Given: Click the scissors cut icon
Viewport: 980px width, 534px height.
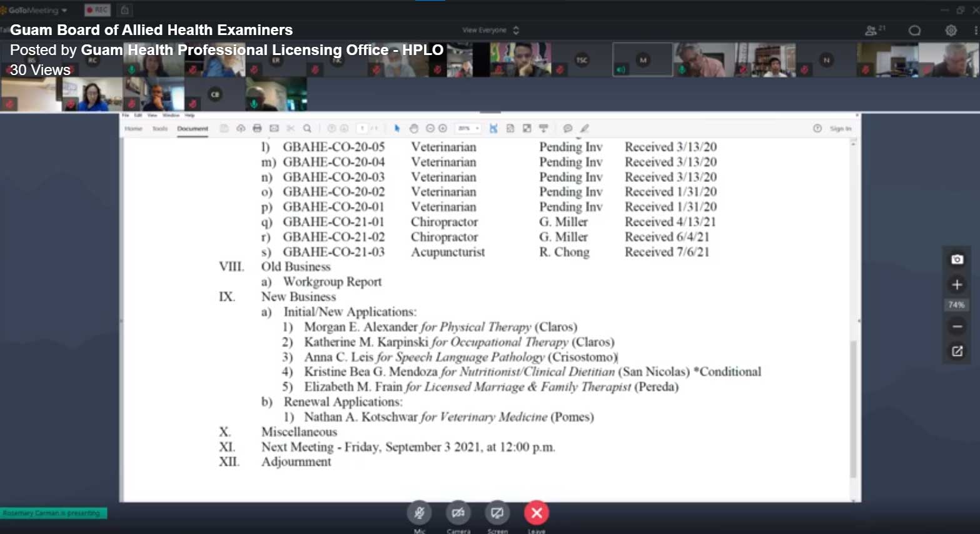Looking at the screenshot, I should coord(290,128).
